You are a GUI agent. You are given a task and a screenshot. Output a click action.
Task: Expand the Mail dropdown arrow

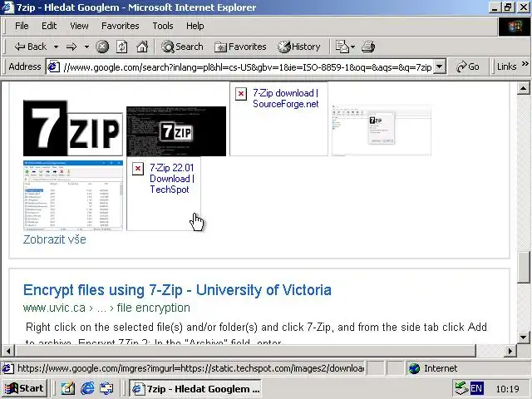[x=352, y=47]
